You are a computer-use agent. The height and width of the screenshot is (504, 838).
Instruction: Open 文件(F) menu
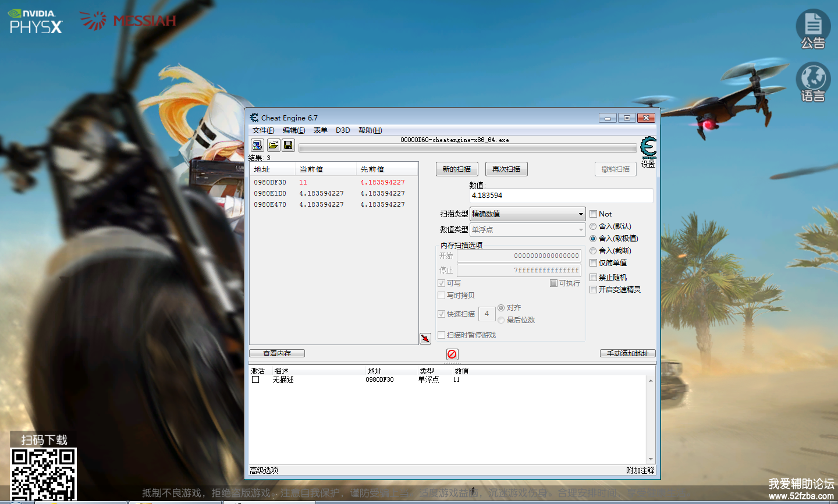pyautogui.click(x=263, y=130)
